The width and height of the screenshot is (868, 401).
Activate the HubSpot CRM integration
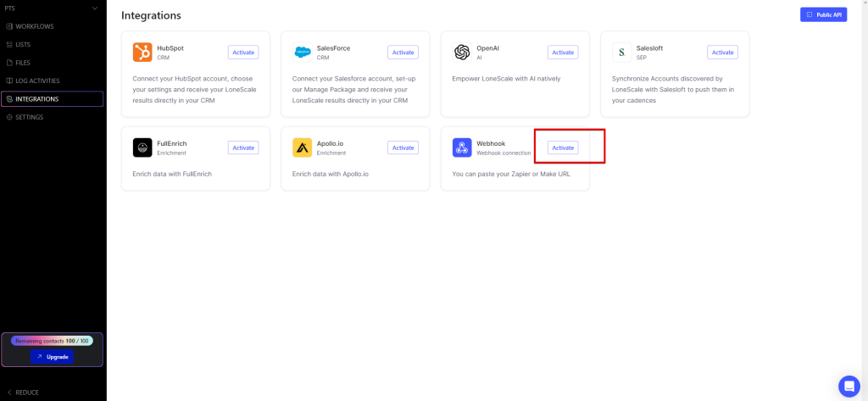click(243, 53)
